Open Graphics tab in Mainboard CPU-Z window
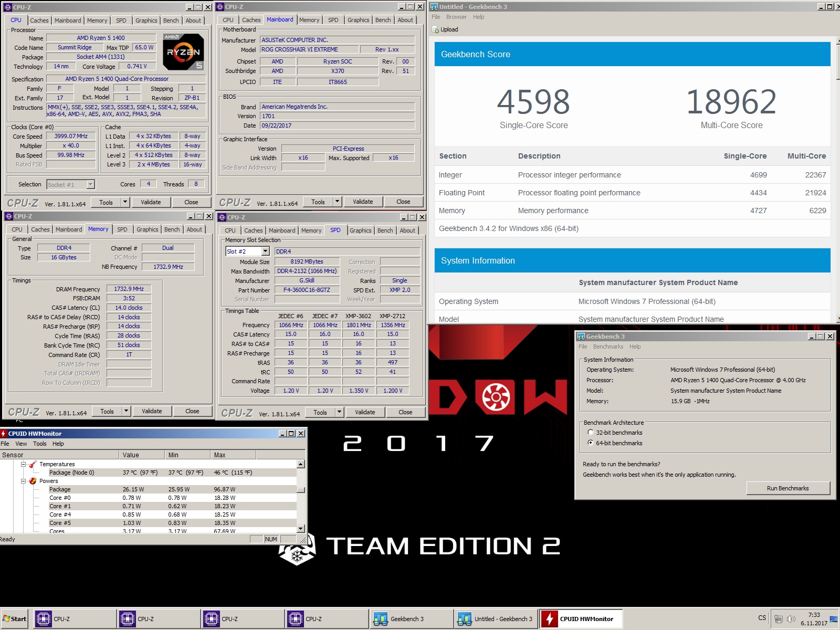Screen dimensions: 840x630 click(x=359, y=20)
